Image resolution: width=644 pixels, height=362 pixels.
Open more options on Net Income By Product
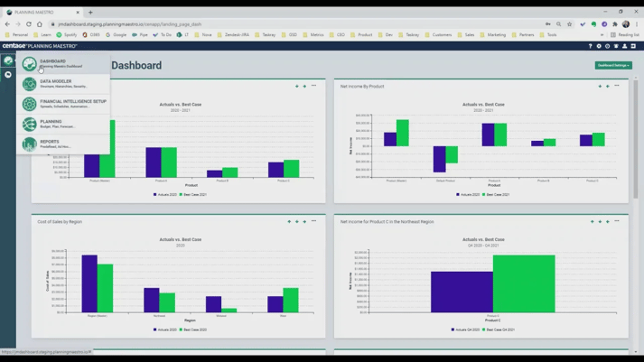[x=617, y=86]
